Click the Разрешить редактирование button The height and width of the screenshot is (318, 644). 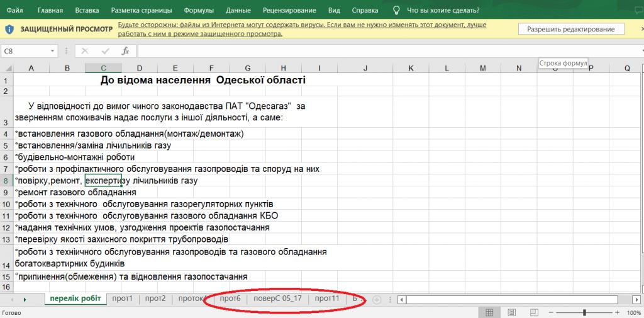point(570,29)
